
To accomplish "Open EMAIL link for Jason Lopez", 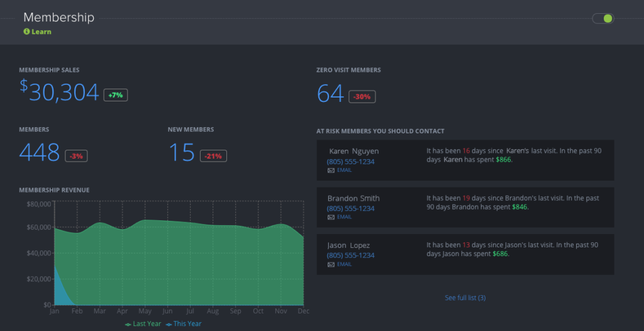I will (x=344, y=264).
